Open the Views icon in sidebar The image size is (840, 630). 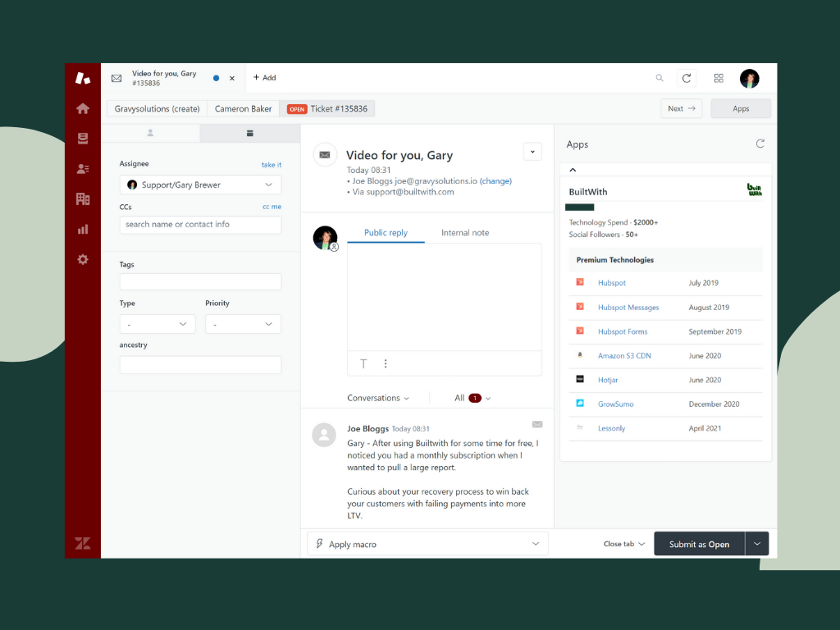pyautogui.click(x=83, y=139)
